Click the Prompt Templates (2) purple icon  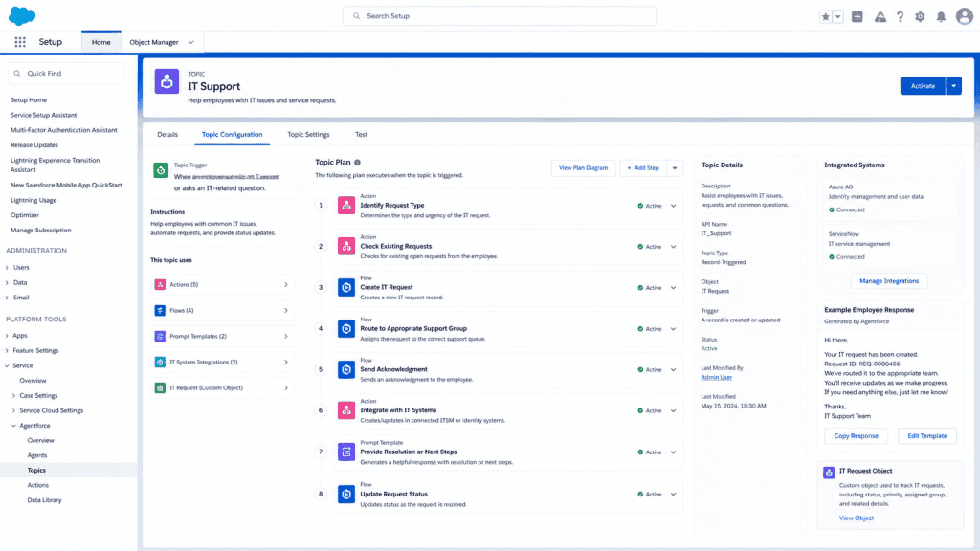click(160, 336)
